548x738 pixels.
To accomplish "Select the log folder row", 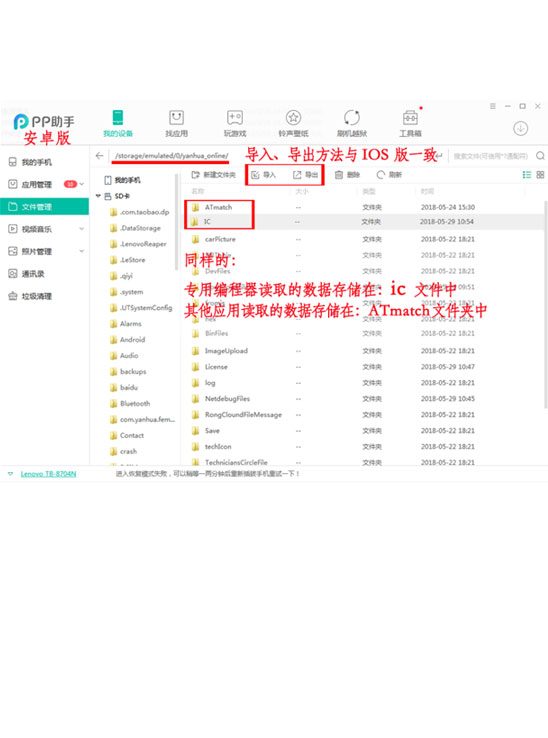I will click(x=365, y=383).
